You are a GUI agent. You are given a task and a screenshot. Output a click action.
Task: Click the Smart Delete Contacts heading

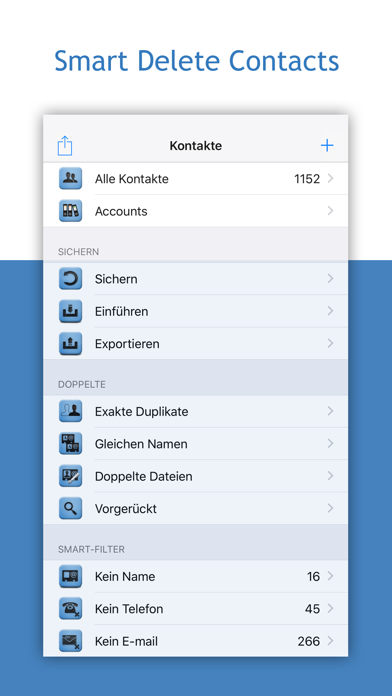click(196, 60)
